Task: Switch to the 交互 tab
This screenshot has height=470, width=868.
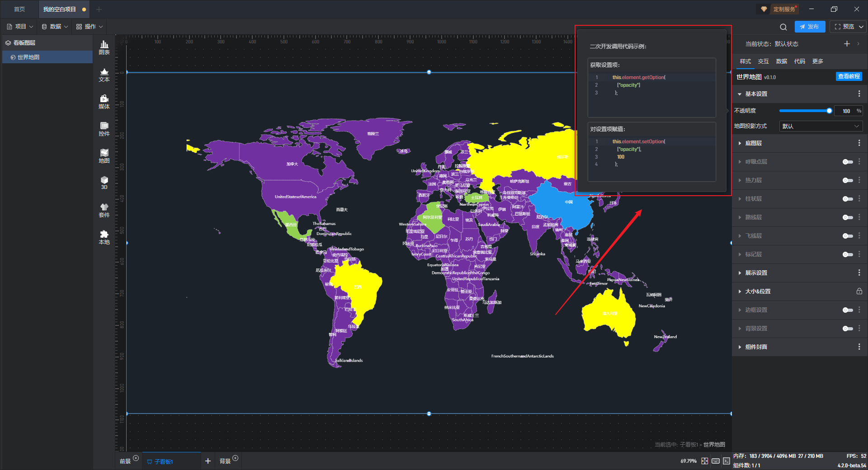Action: click(763, 61)
